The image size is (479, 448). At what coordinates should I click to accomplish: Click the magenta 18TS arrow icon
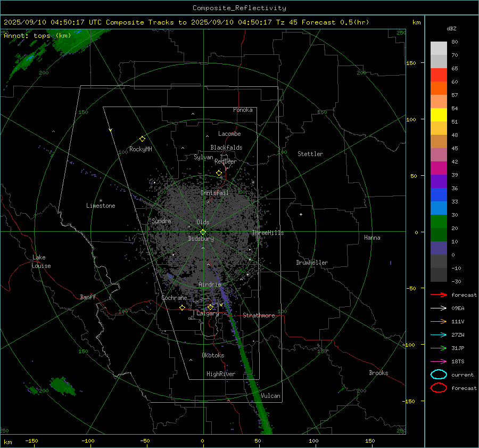(439, 362)
